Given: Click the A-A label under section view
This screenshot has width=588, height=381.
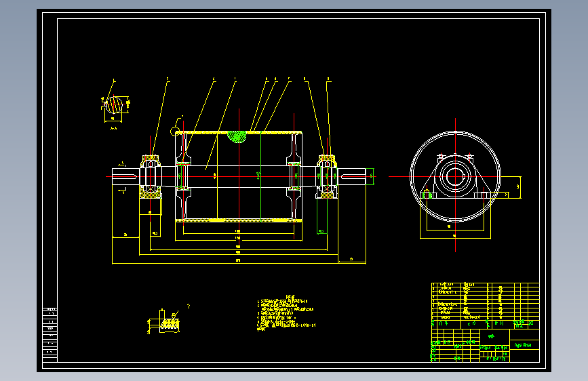Looking at the screenshot, I should tap(114, 128).
